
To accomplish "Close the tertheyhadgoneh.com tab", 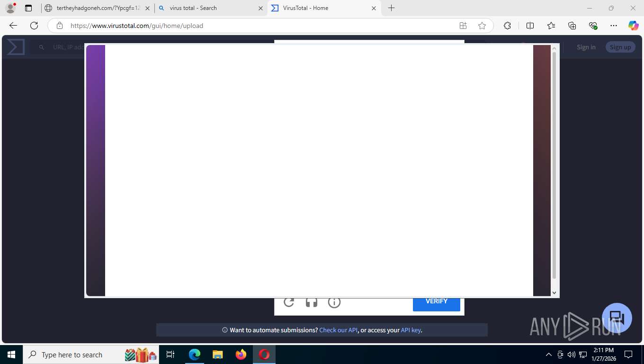I will click(147, 8).
